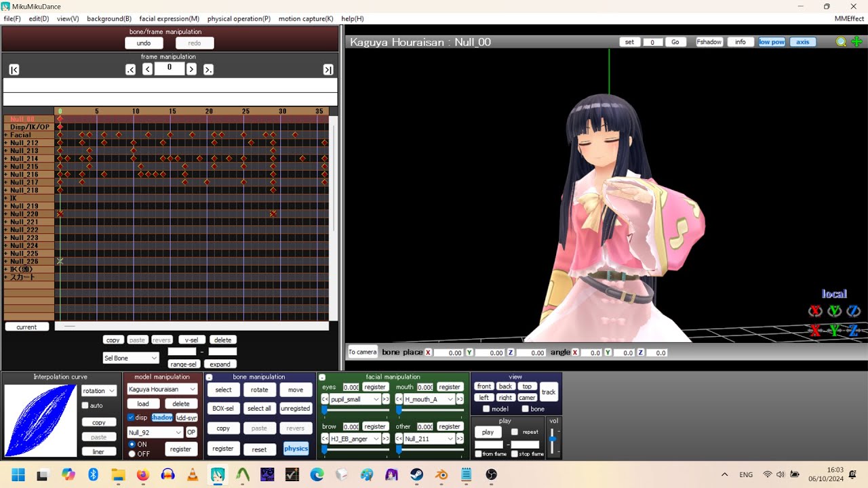Image resolution: width=868 pixels, height=488 pixels.
Task: Expand the Null_214 track group
Action: 6,159
